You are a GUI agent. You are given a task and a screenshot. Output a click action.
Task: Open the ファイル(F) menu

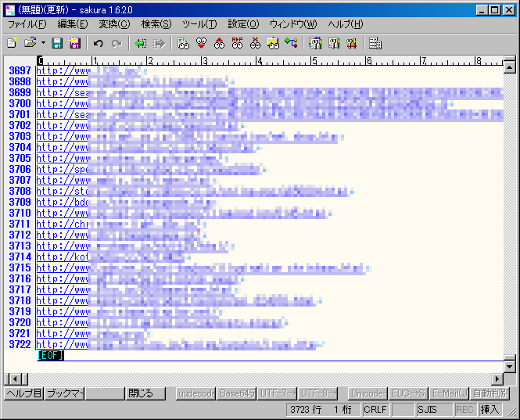(27, 24)
